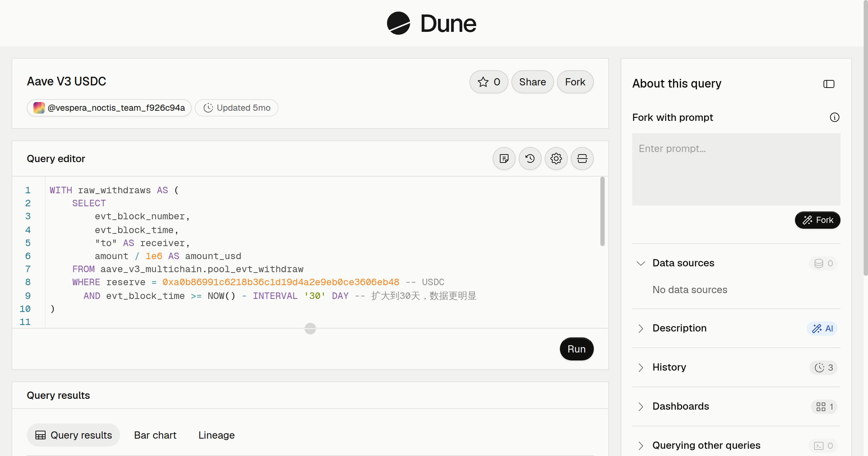Switch to the Bar chart tab
This screenshot has width=868, height=456.
[x=155, y=435]
